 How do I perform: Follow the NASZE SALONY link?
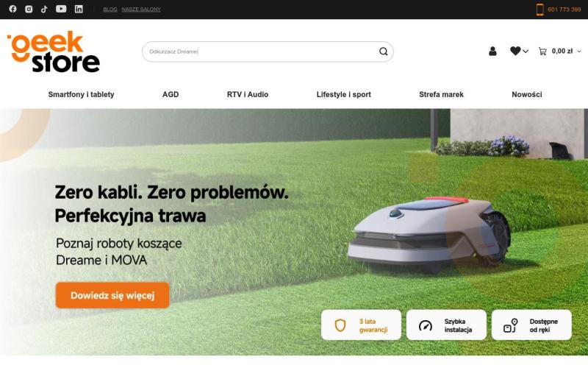[141, 10]
